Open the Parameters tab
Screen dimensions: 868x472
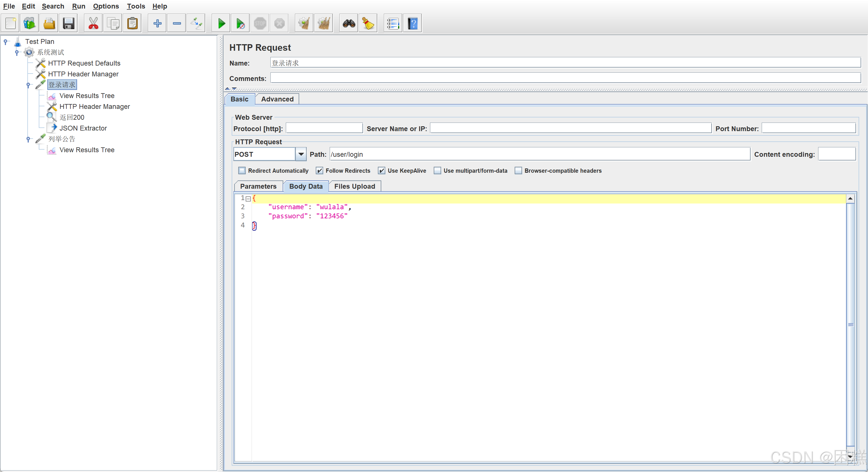(258, 186)
